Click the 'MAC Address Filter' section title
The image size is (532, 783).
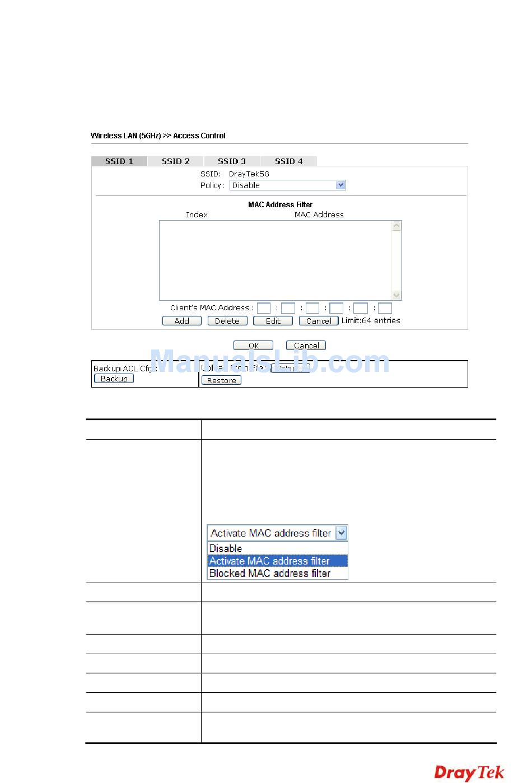coord(280,204)
